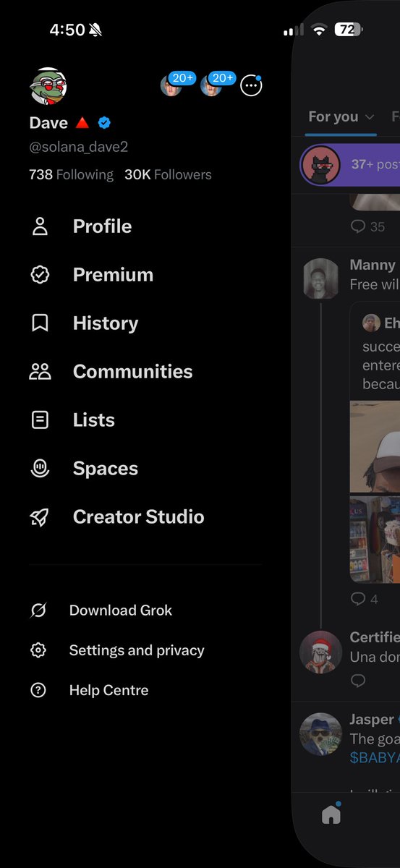Viewport: 400px width, 868px height.
Task: Open Manny's profile avatar
Action: (x=320, y=278)
